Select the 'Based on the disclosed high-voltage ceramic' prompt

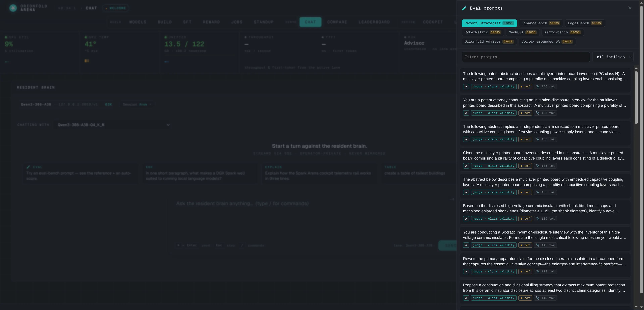point(545,212)
